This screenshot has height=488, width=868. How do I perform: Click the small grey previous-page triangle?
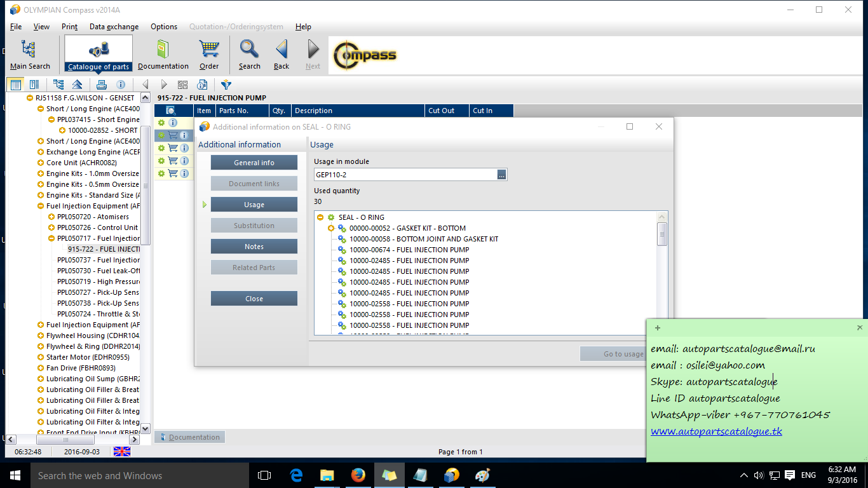point(146,85)
